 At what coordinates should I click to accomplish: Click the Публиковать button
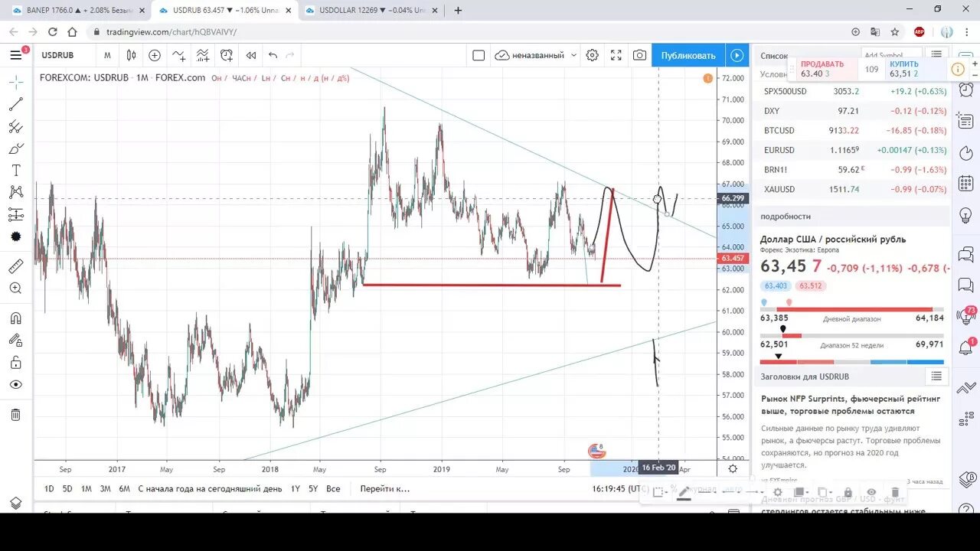tap(688, 55)
